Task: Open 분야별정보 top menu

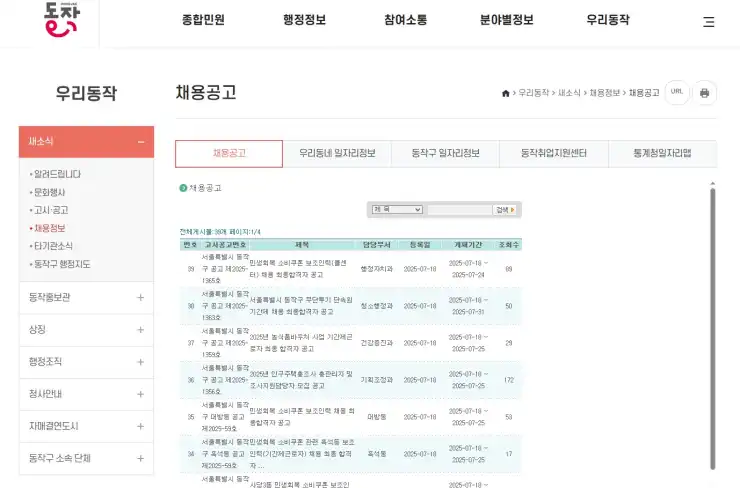Action: (506, 20)
